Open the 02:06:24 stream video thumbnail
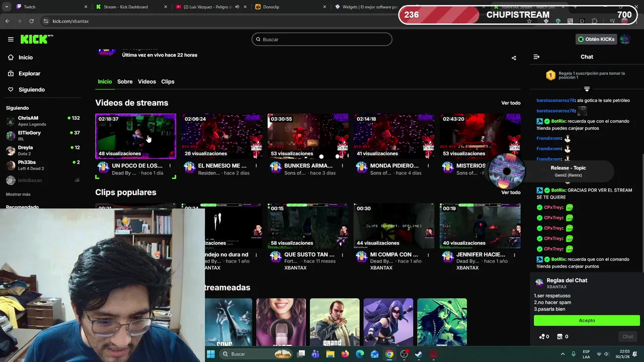 222,136
